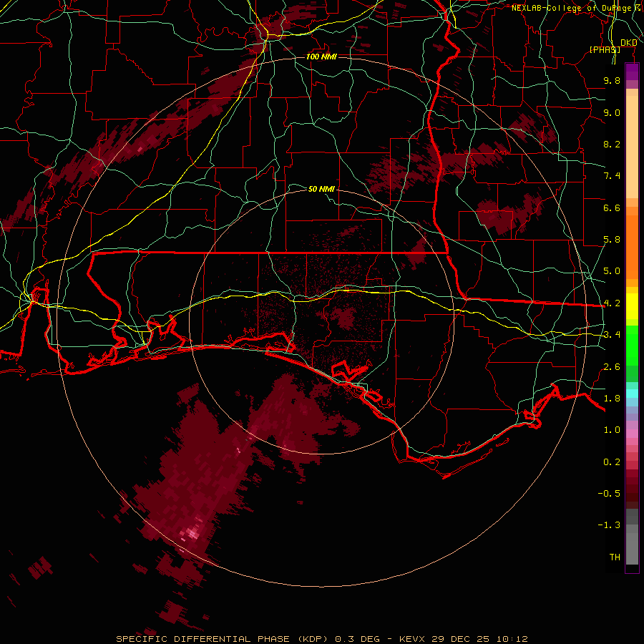Pick the dark orange band in the color scale
Viewport: 644px width, 644px height.
tap(632, 248)
